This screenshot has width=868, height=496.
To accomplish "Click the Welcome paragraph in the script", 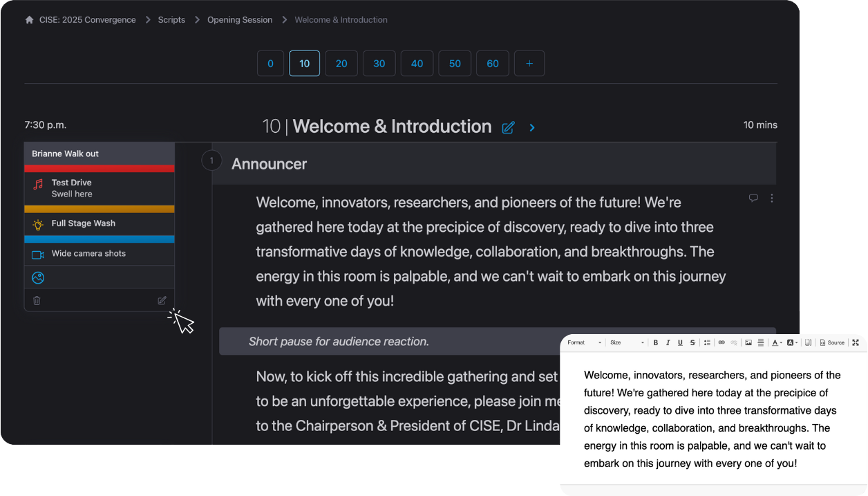I will [x=491, y=252].
